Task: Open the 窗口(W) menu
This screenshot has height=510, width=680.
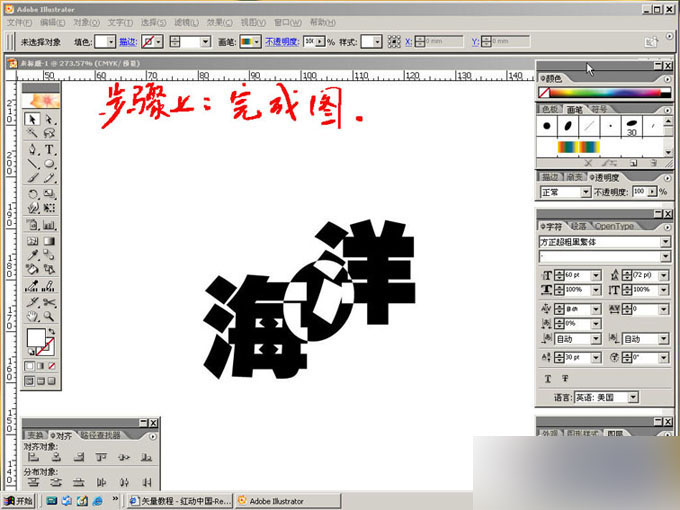Action: click(x=288, y=23)
